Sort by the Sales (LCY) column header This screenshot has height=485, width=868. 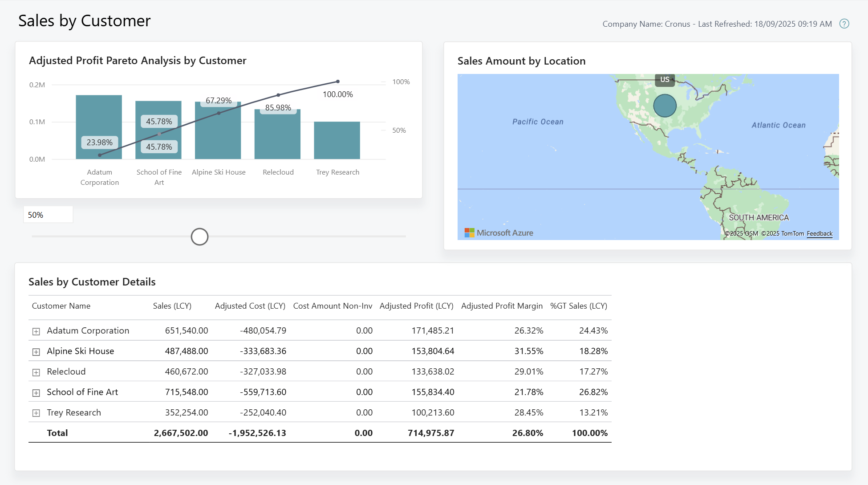172,306
